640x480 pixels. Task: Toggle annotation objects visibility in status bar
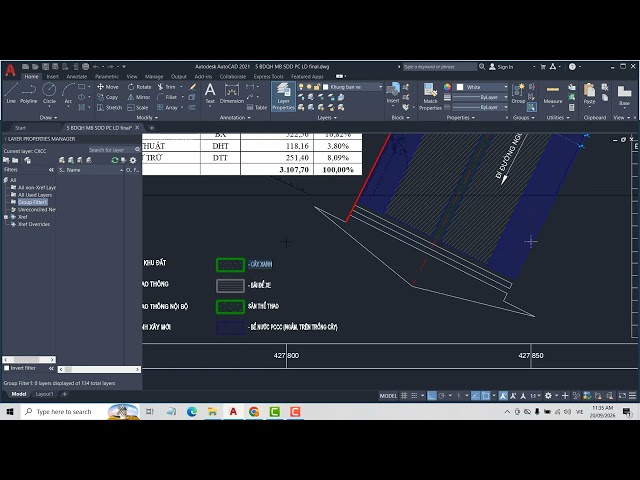pos(503,396)
